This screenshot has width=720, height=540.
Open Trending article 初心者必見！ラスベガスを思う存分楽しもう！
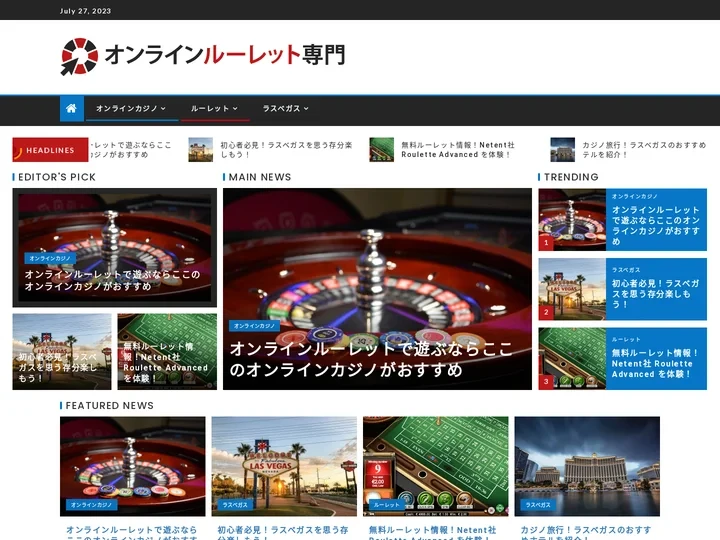click(656, 294)
